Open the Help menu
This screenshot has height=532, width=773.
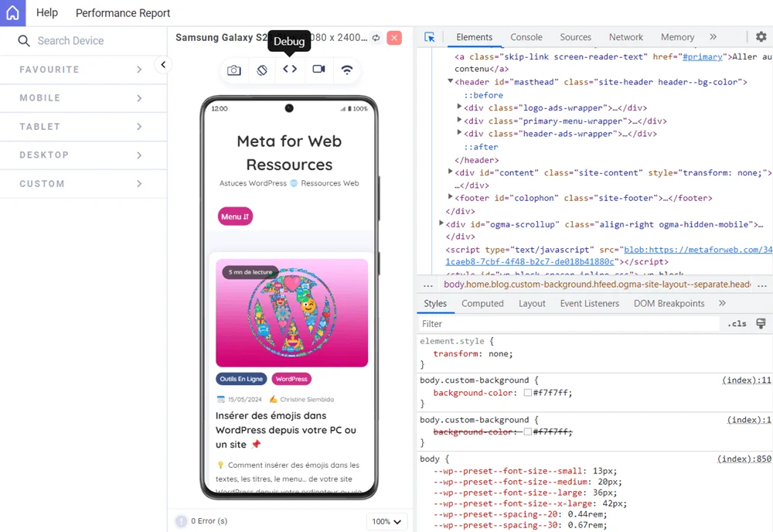(46, 12)
